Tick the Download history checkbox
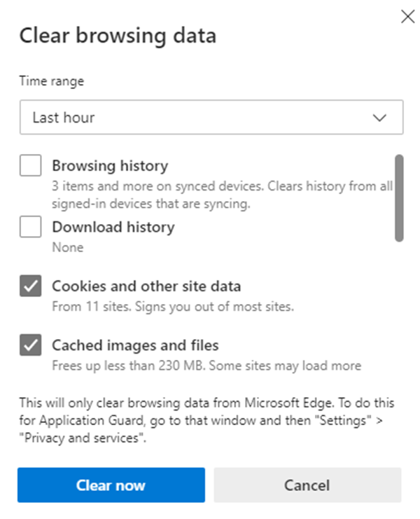 (x=31, y=227)
